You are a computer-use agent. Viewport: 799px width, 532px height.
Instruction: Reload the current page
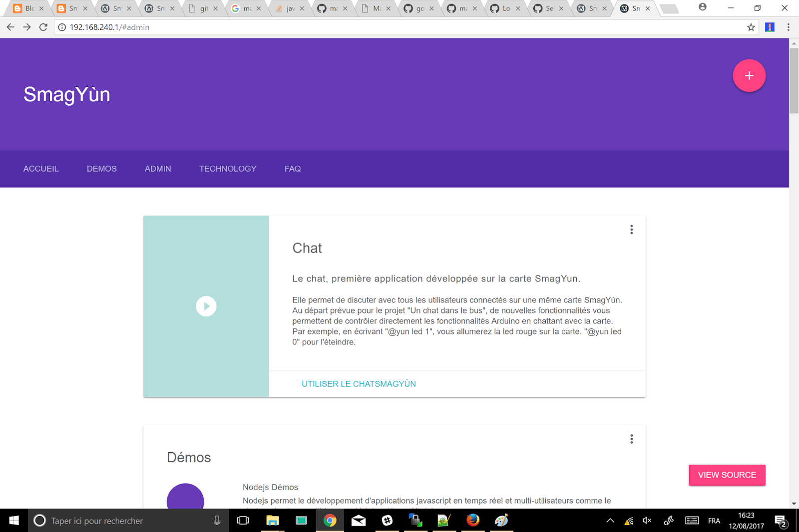coord(43,27)
